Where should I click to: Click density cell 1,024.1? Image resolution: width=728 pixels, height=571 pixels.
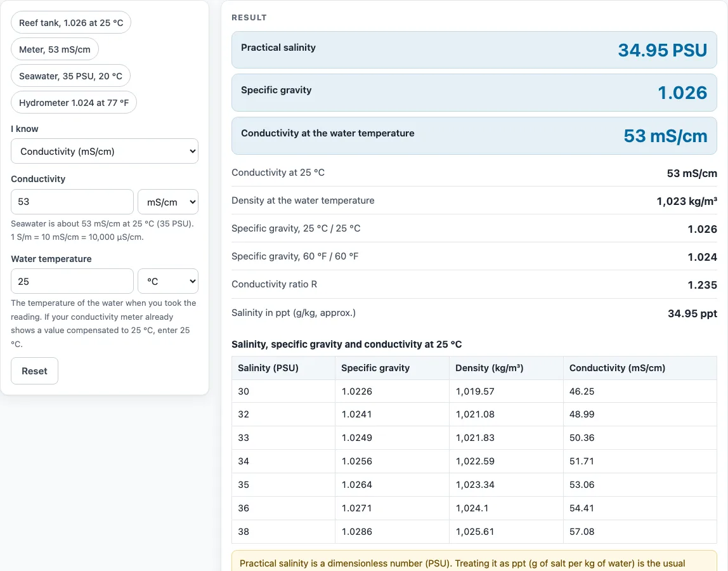tap(506, 508)
